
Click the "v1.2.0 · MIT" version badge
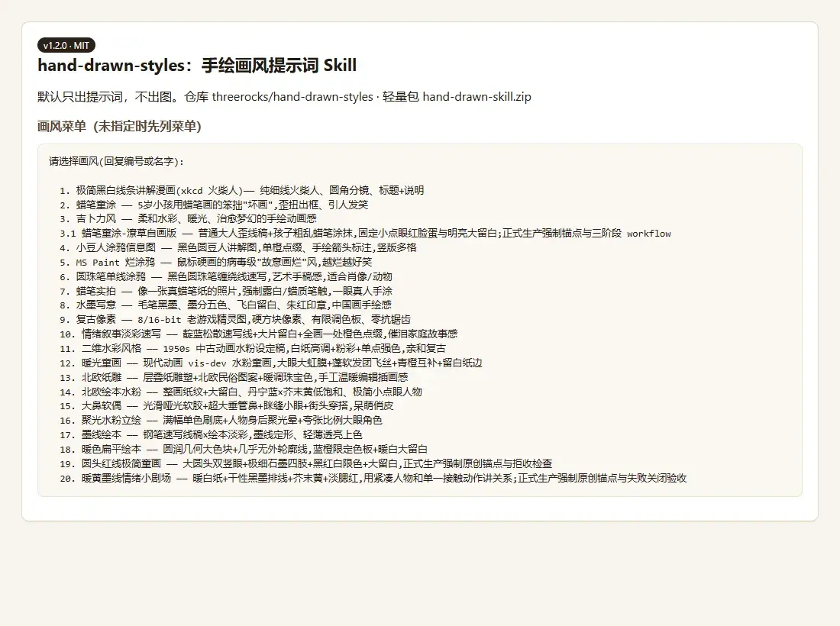click(66, 46)
